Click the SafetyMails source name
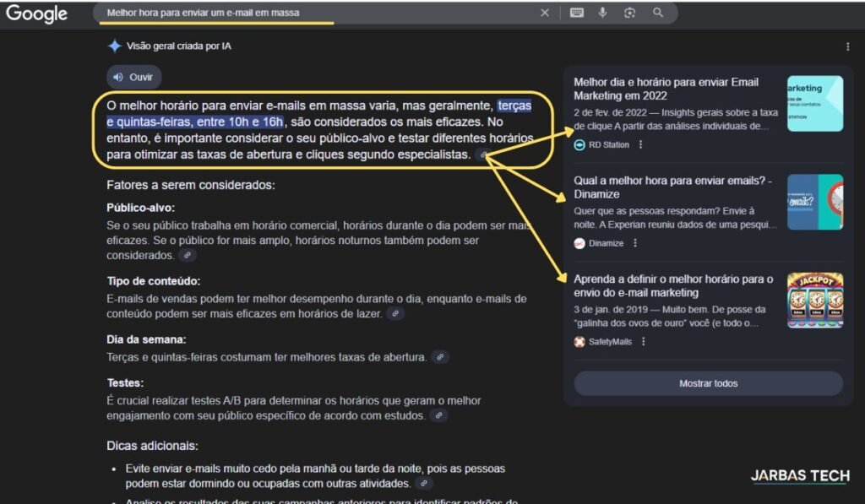The image size is (865, 504). [x=610, y=342]
